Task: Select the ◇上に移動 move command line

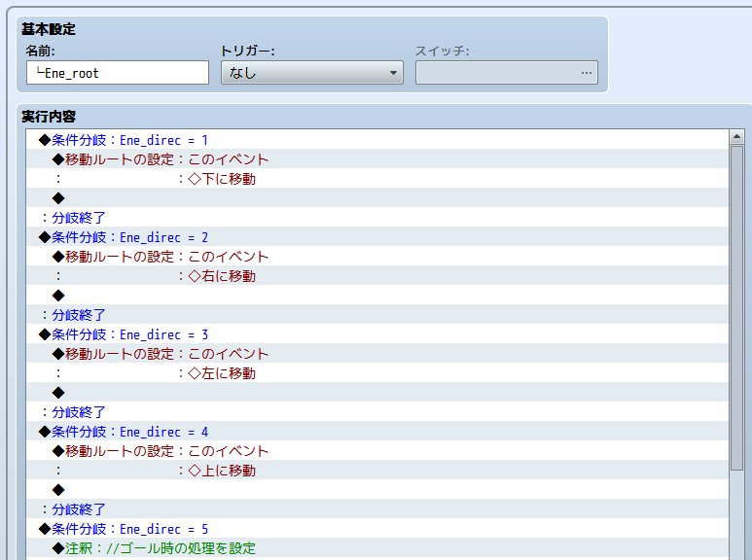Action: pyautogui.click(x=377, y=471)
